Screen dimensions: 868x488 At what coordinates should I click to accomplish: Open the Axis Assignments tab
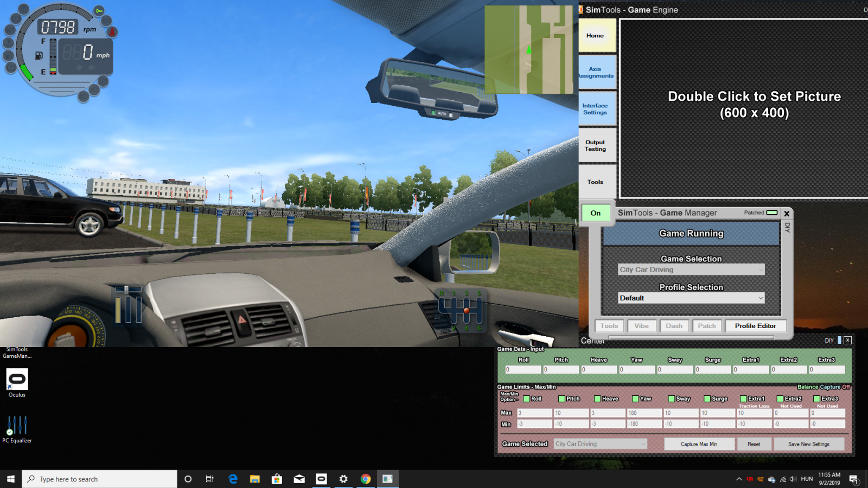pos(597,72)
